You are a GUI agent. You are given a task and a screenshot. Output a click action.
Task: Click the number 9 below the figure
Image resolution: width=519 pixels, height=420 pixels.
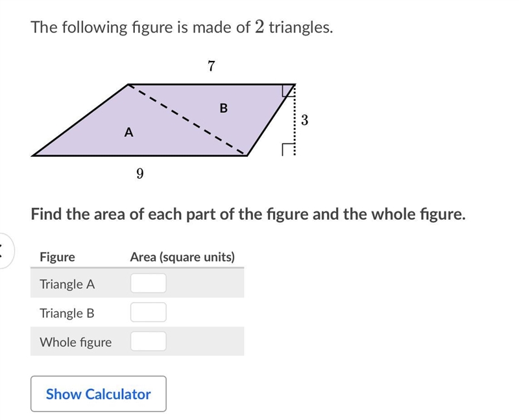139,173
